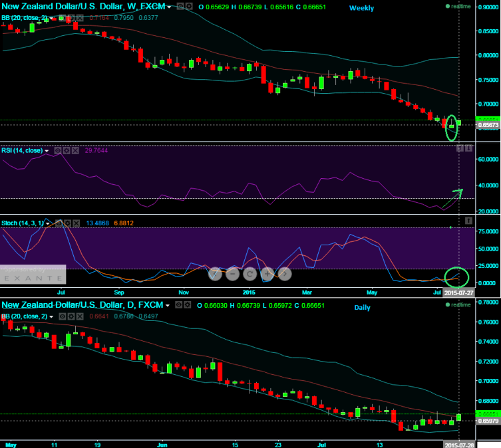Reset chart view with circular button

(250, 273)
